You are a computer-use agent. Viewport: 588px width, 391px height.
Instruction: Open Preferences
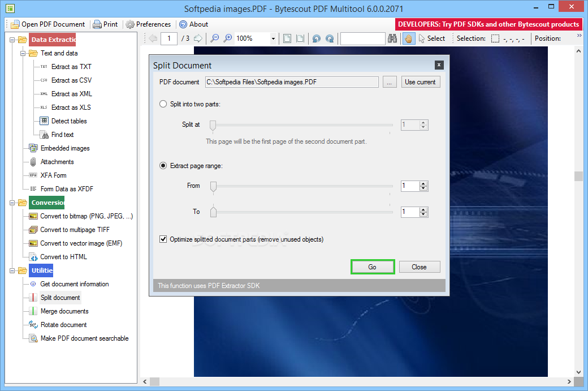tap(149, 24)
